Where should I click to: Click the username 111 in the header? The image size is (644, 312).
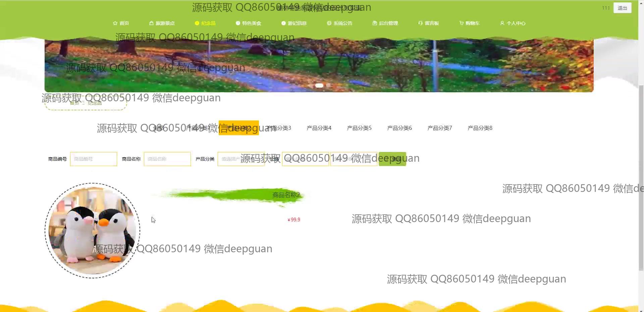(x=606, y=8)
